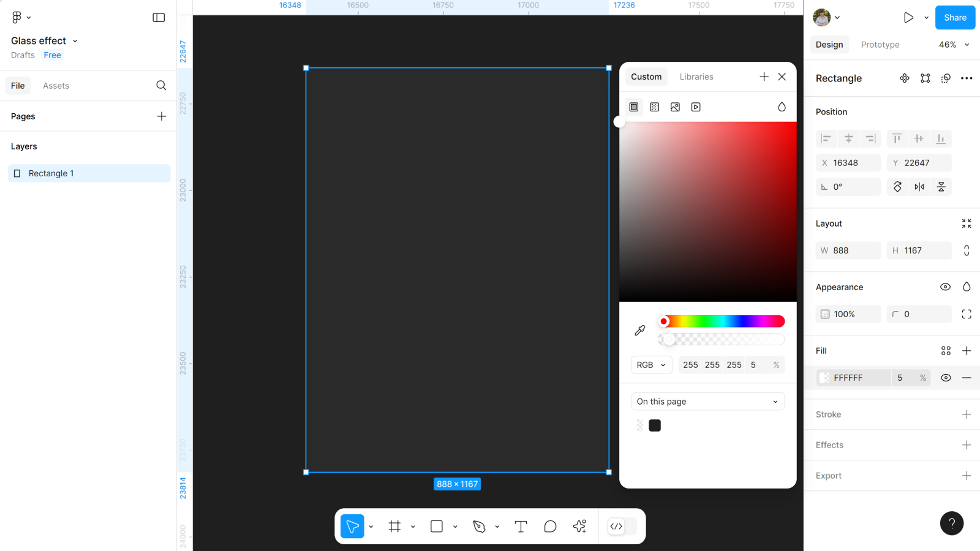Toggle Dev Mode switch in toolbar
Viewport: 980px width, 551px height.
[x=622, y=527]
